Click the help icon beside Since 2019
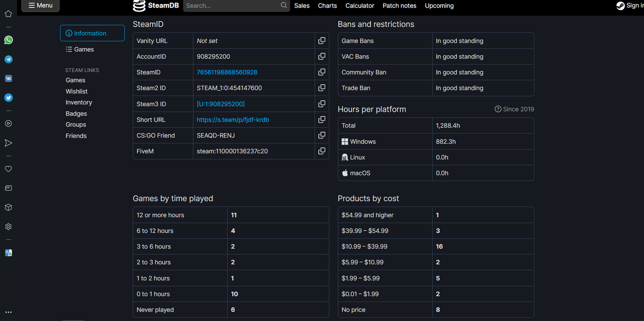 pyautogui.click(x=498, y=109)
